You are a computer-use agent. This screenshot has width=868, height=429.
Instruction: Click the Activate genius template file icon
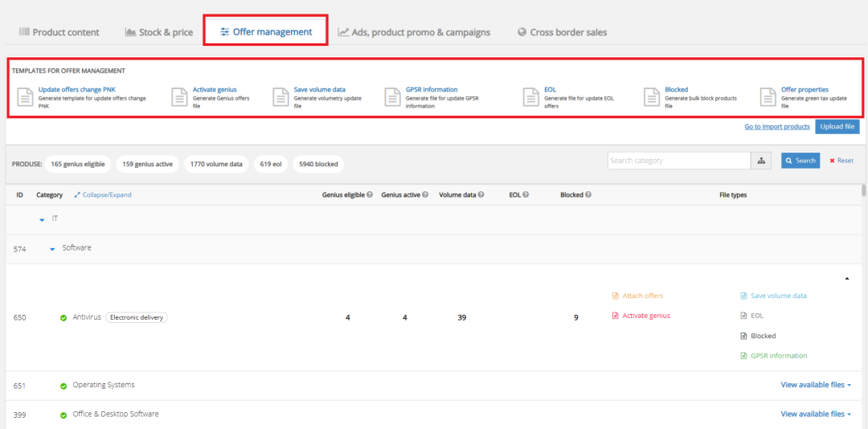pos(178,97)
